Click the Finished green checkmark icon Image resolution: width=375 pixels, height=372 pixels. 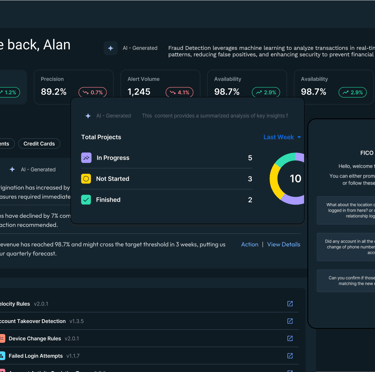tap(86, 200)
